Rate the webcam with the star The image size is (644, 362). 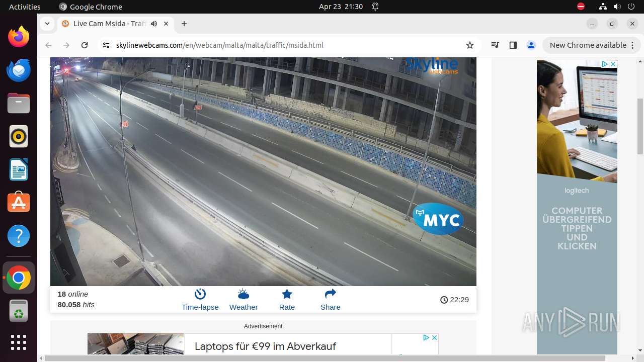click(287, 300)
